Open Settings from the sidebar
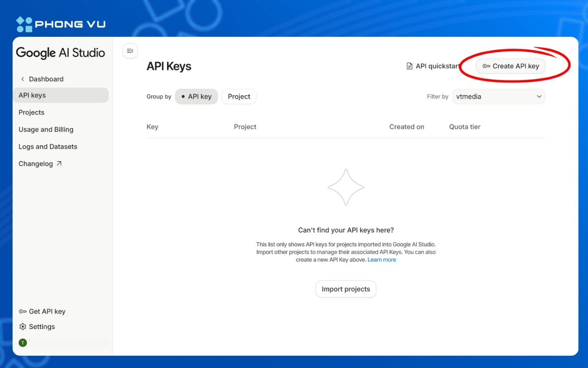This screenshot has height=368, width=588. pyautogui.click(x=37, y=327)
